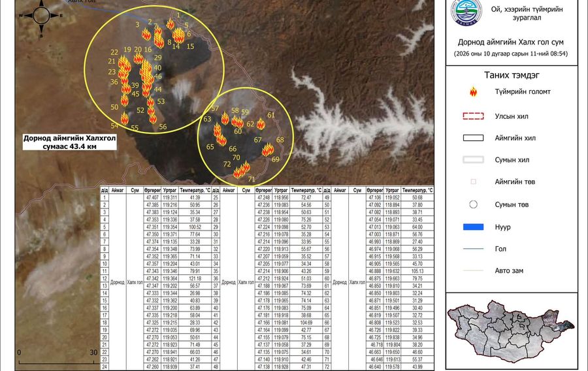Image resolution: width=588 pixels, height=371 pixels.
Task: Click the Аймгийн төв legend label
Action: tap(515, 182)
